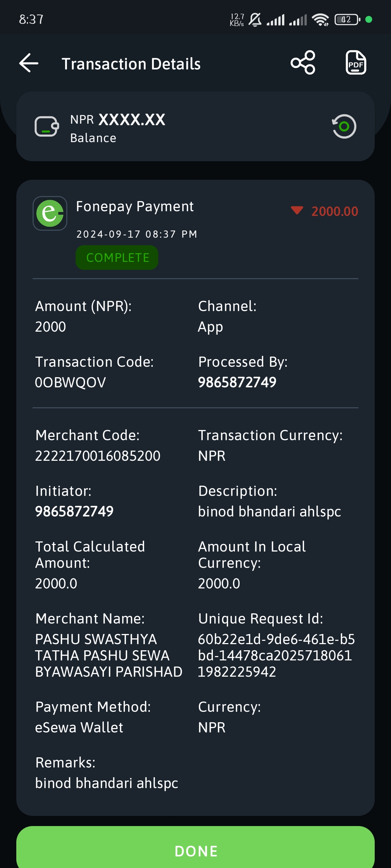This screenshot has height=868, width=391.
Task: Download receipt with the PDF icon
Action: pos(356,63)
